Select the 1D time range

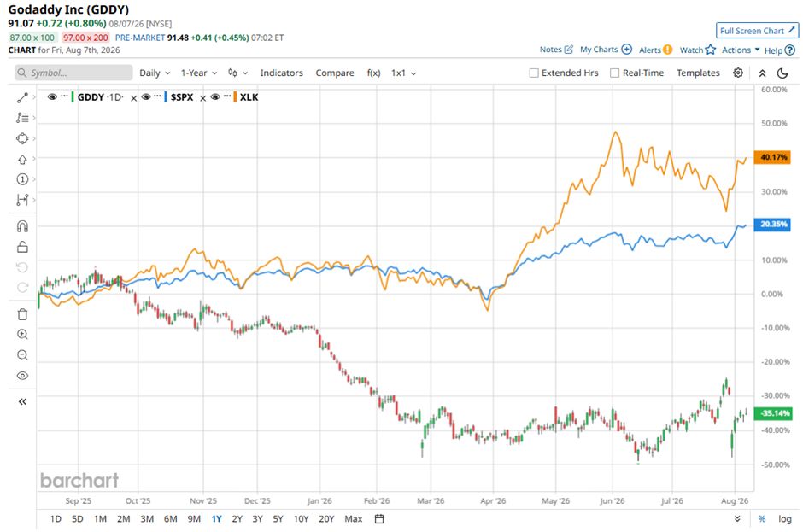[x=56, y=518]
